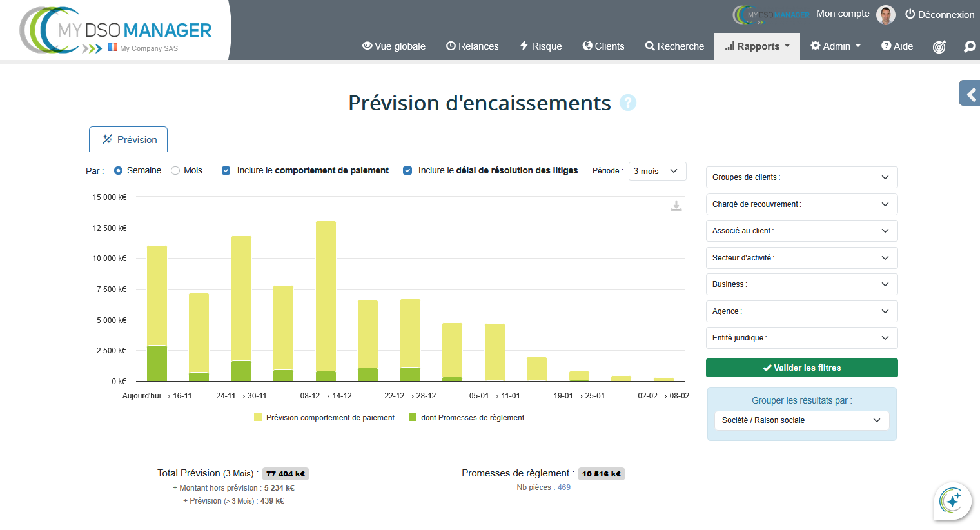Click the user profile avatar photo
The height and width of the screenshot is (530, 980).
886,14
